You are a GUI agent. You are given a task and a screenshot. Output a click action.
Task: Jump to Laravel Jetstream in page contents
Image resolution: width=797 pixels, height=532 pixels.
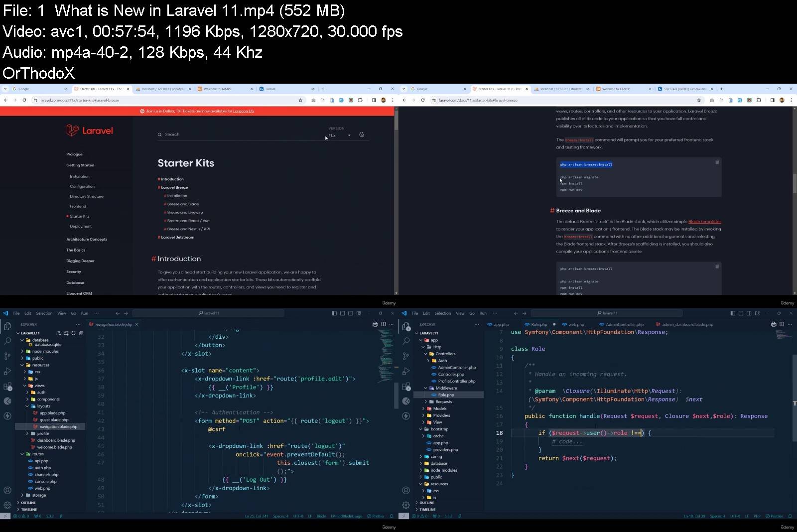click(x=177, y=237)
